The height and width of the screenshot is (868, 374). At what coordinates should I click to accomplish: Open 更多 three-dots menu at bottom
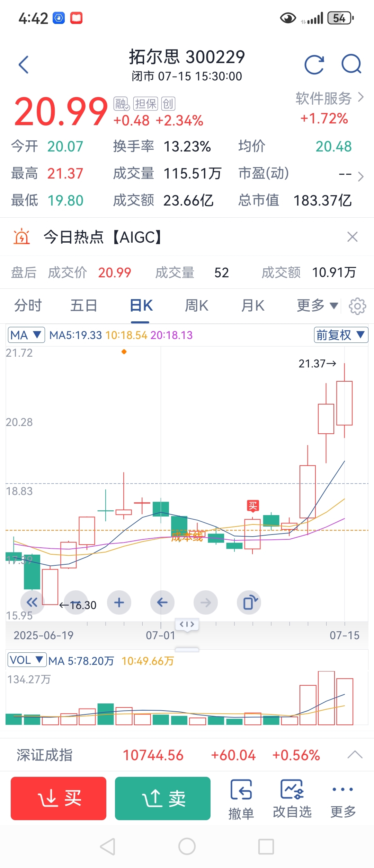pos(343,799)
